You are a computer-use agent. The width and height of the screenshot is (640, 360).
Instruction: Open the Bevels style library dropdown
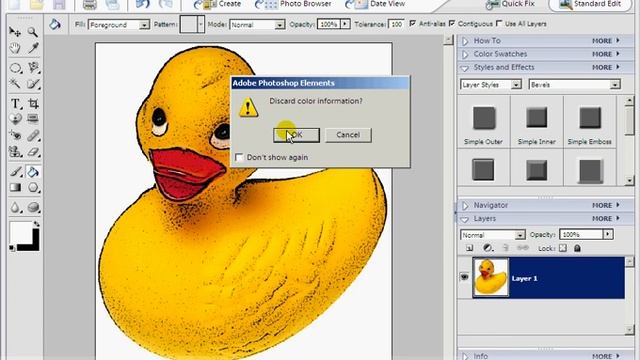[x=615, y=84]
